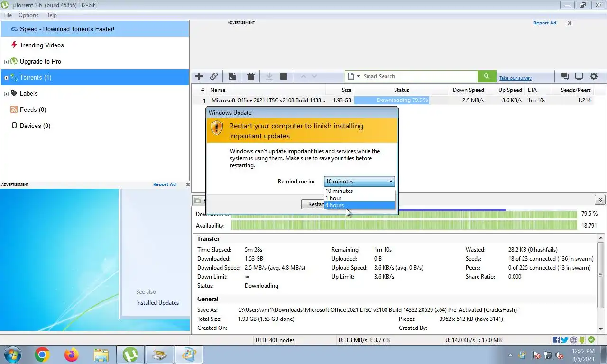Image resolution: width=607 pixels, height=364 pixels.
Task: Collapse detail pane with double-chevron button
Action: click(600, 200)
